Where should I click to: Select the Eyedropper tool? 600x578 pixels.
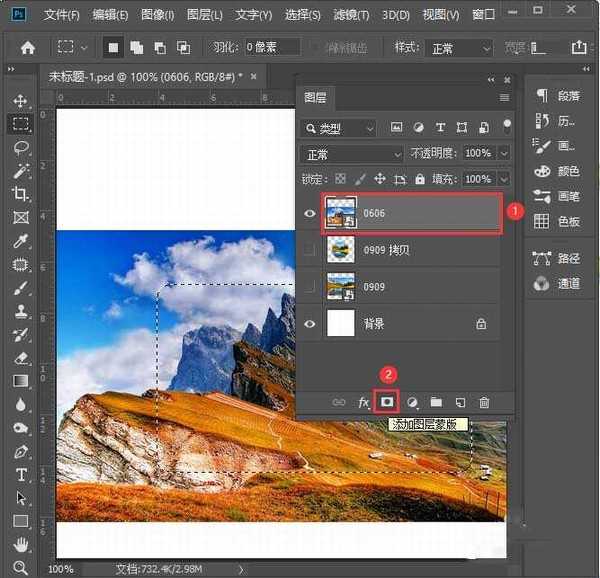click(x=21, y=241)
